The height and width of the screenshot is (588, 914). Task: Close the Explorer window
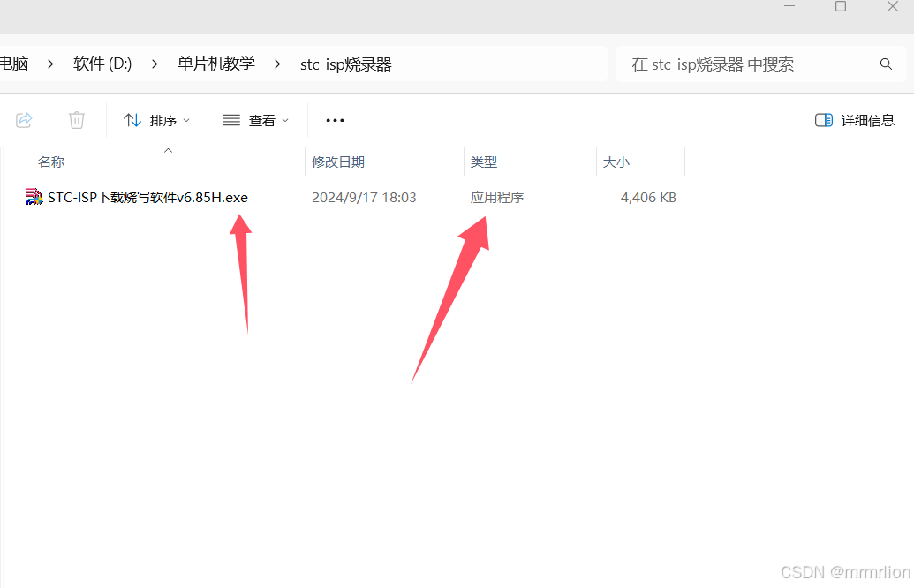(893, 6)
